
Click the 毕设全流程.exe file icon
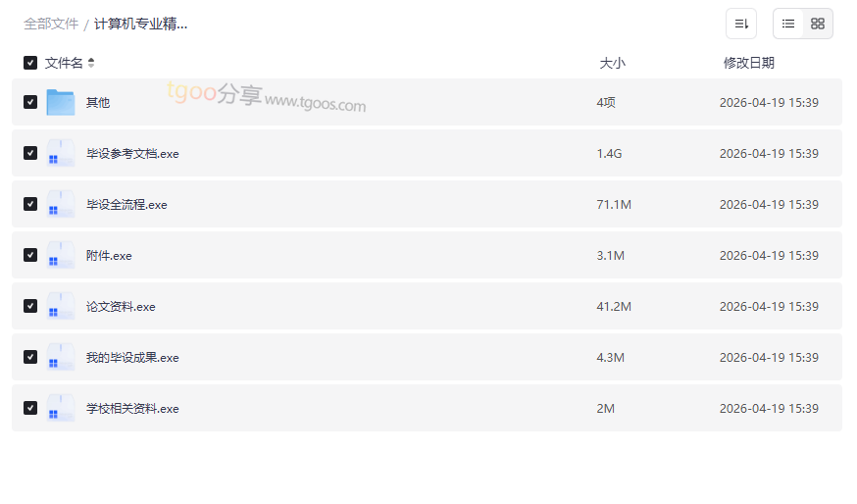[61, 204]
